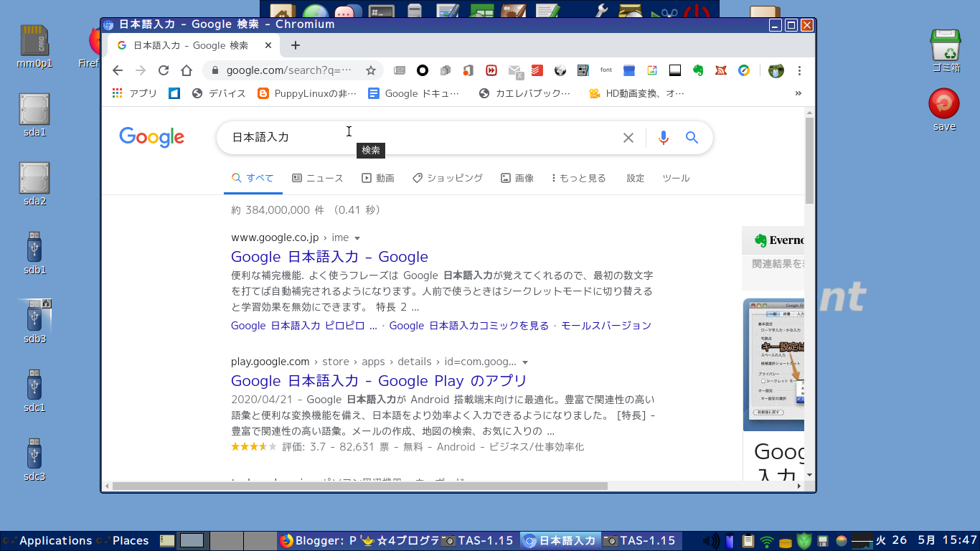Switch to the ニュース tab
This screenshot has width=980, height=551.
pyautogui.click(x=318, y=178)
